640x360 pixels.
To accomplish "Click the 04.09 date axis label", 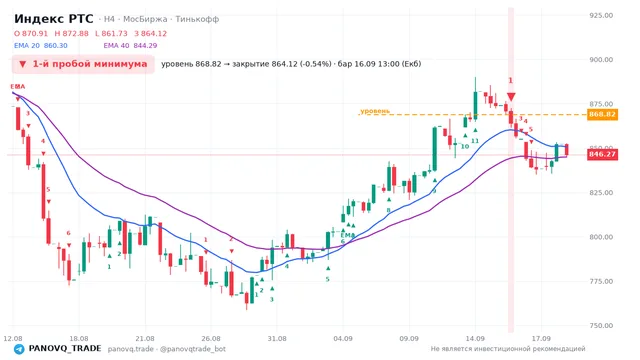I will [343, 339].
